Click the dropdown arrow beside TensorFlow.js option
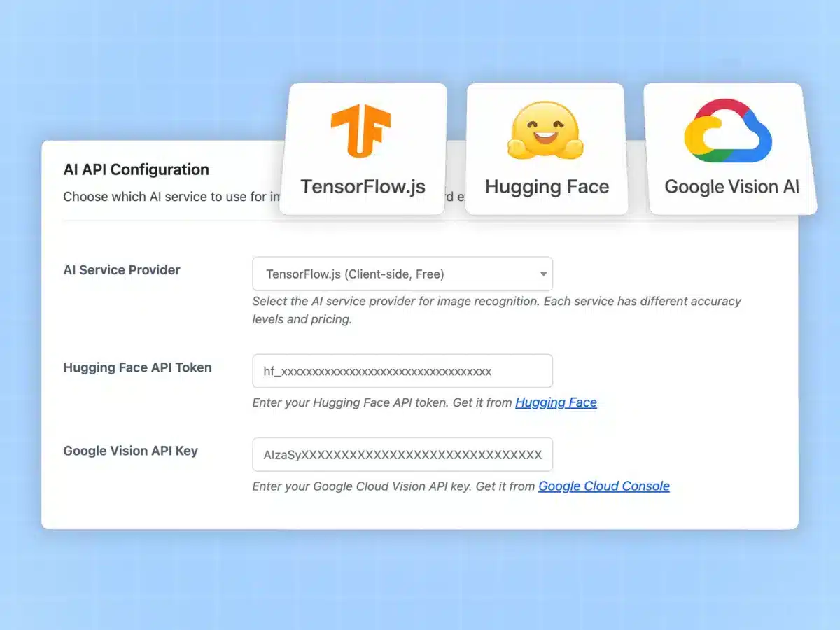 [x=543, y=275]
